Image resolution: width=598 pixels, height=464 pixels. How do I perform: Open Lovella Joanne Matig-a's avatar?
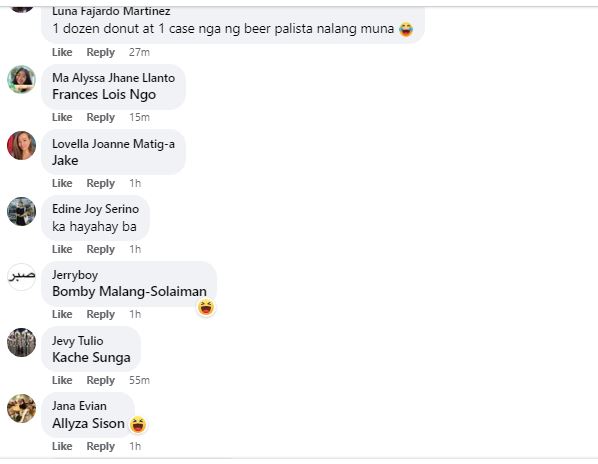[x=21, y=145]
